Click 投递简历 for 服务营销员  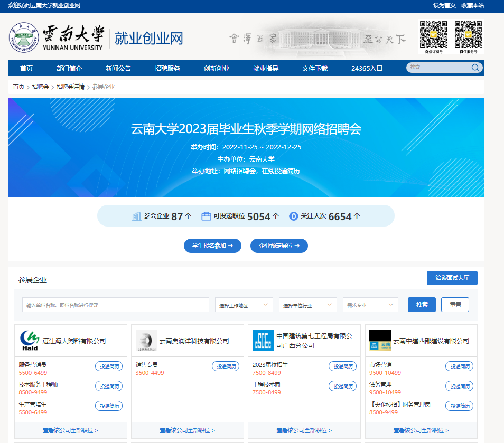109,366
